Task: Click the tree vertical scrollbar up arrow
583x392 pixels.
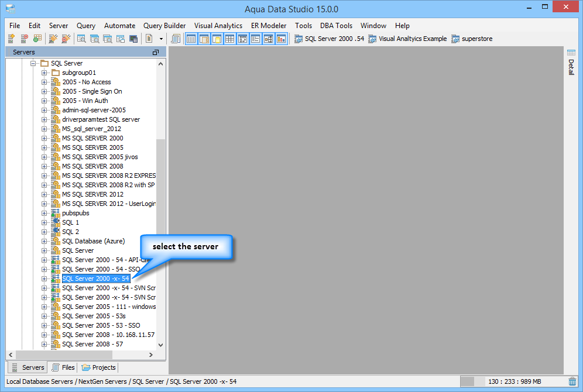Action: pyautogui.click(x=160, y=64)
